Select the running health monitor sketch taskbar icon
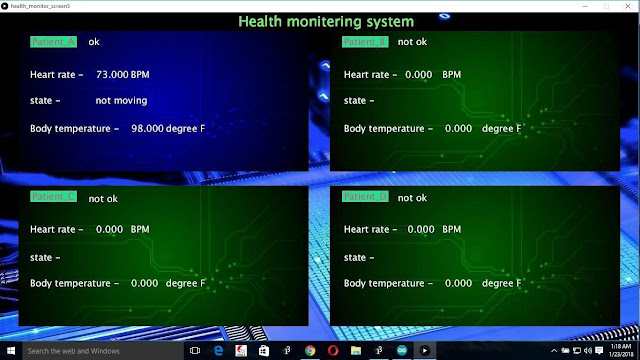The image size is (640, 360). pyautogui.click(x=424, y=351)
